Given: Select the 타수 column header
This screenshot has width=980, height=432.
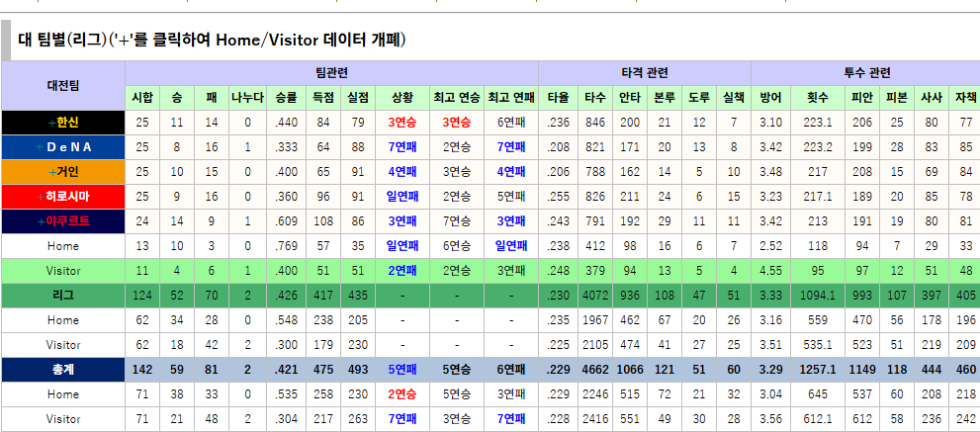Looking at the screenshot, I should click(x=594, y=98).
